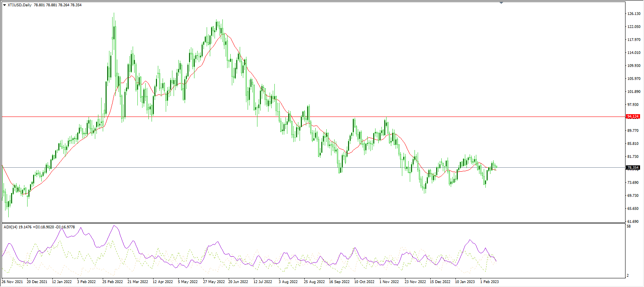
Task: Click the ADX(14) indicator label
Action: (11, 227)
